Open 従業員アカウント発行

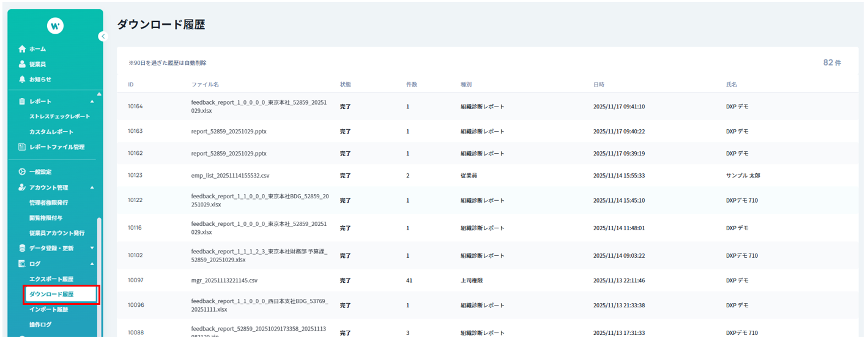point(57,233)
